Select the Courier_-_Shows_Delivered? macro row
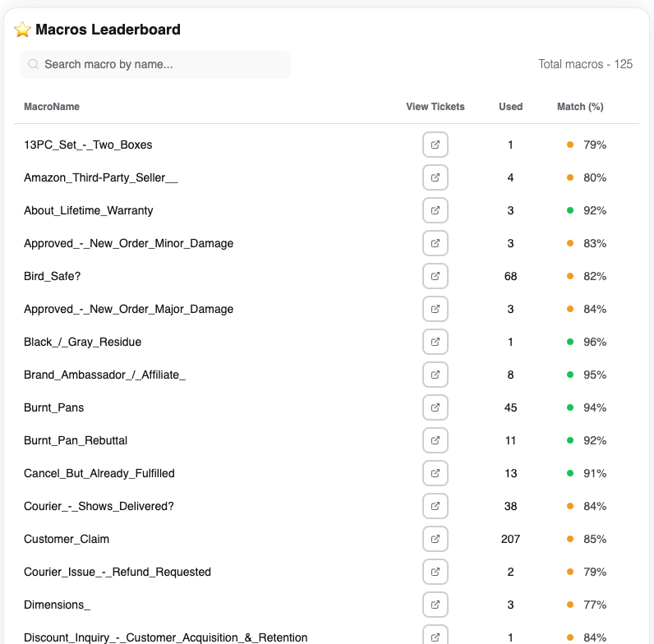Screen dimensions: 654x644 [99, 506]
